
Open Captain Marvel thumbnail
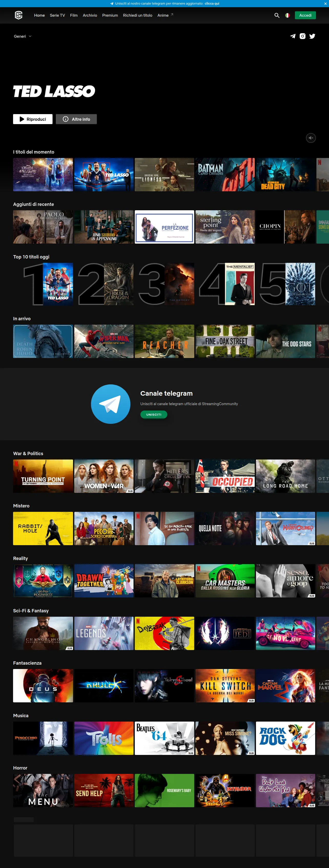(x=285, y=685)
